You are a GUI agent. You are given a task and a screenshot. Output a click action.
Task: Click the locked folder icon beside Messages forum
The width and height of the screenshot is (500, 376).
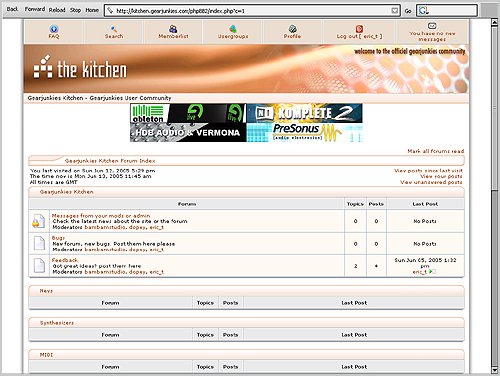pyautogui.click(x=39, y=221)
